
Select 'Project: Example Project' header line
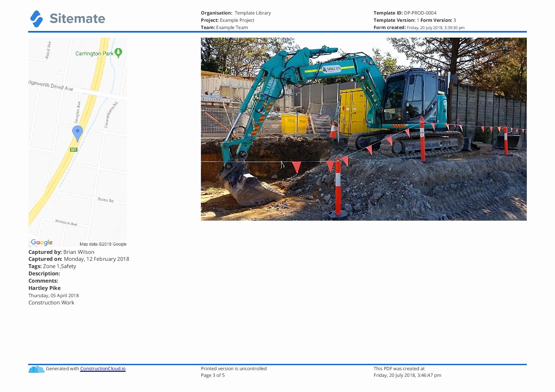click(228, 20)
